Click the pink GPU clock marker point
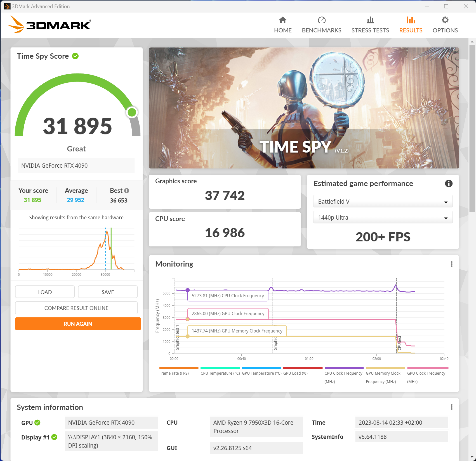Image resolution: width=476 pixels, height=461 pixels. point(188,319)
